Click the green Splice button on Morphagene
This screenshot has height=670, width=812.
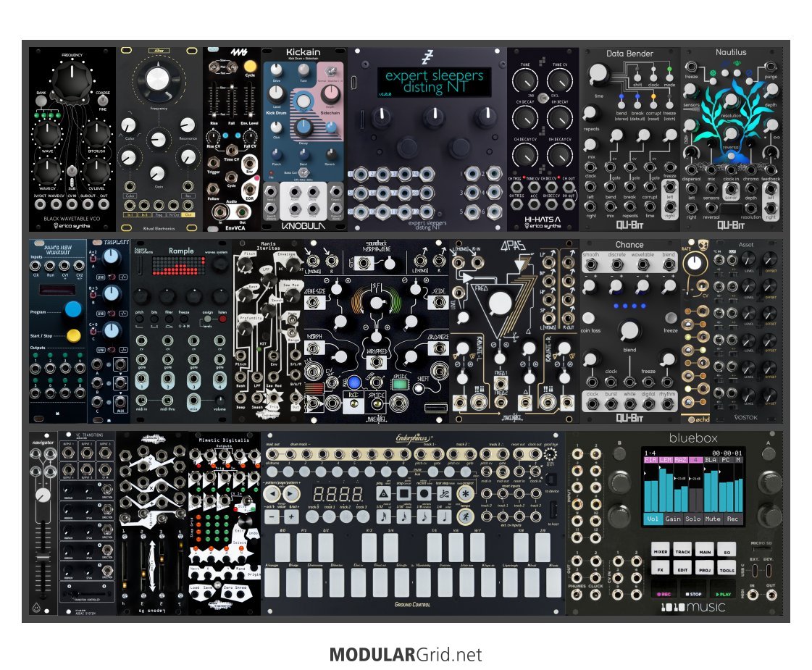[x=400, y=385]
